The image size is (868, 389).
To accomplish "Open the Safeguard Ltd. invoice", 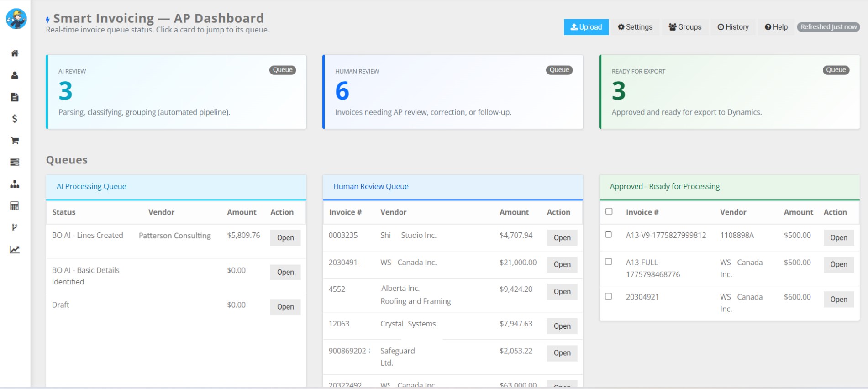I will [562, 353].
